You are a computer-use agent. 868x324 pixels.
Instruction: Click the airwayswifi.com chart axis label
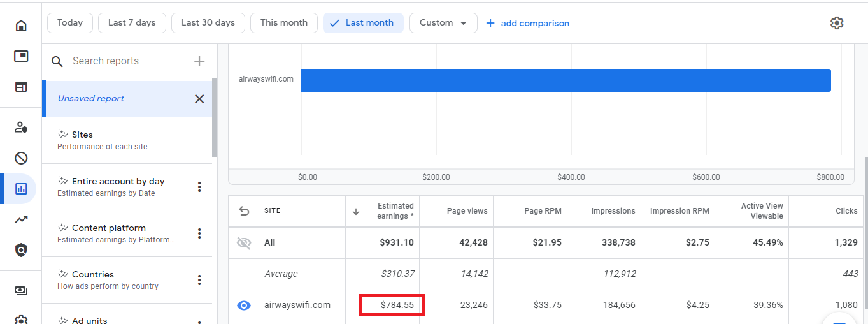coord(266,79)
